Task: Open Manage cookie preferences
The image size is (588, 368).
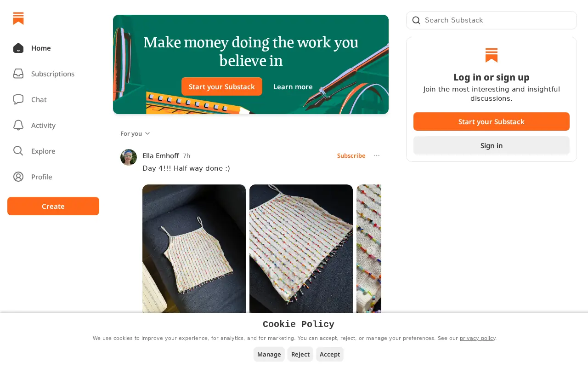Action: 269,354
